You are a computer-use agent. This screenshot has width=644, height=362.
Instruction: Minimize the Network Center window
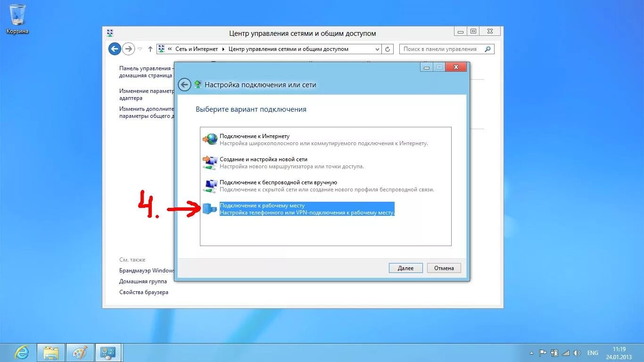[460, 31]
